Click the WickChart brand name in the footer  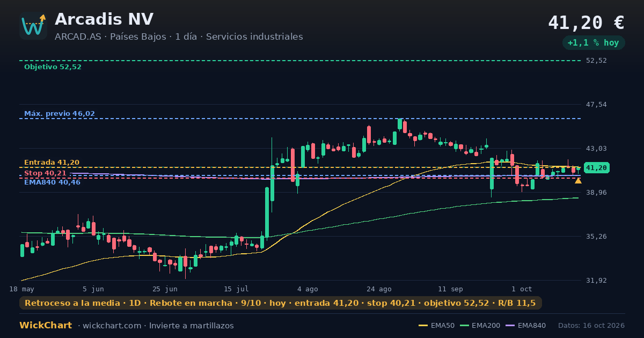pyautogui.click(x=46, y=326)
